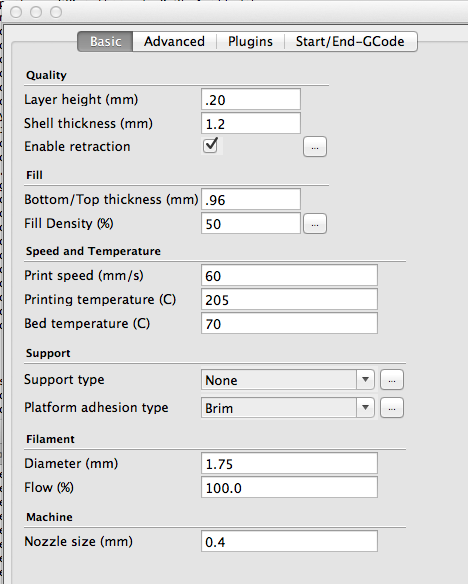Open retraction settings ellipsis button
The image size is (468, 584).
point(315,147)
